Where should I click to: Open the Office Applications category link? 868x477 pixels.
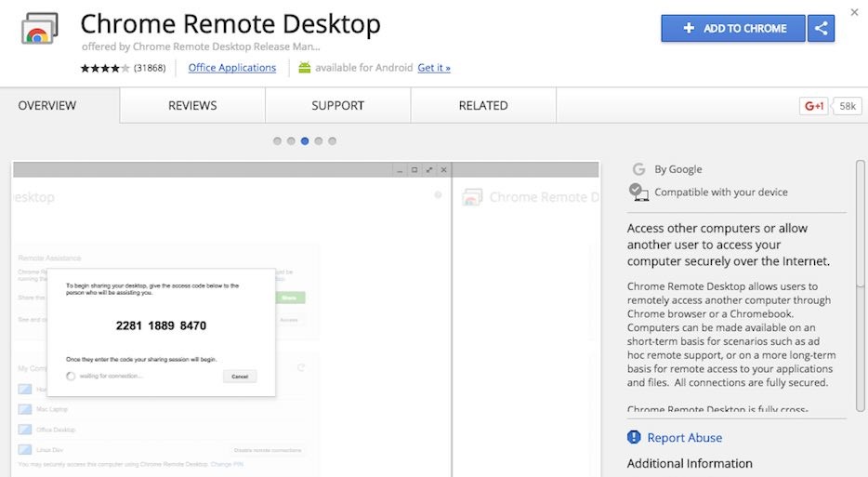(231, 68)
